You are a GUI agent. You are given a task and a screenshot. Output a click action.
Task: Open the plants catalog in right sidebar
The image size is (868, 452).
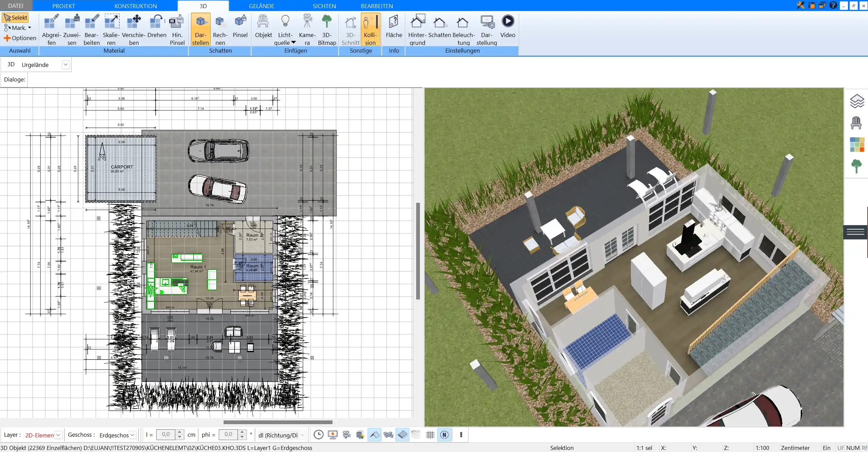pos(856,166)
